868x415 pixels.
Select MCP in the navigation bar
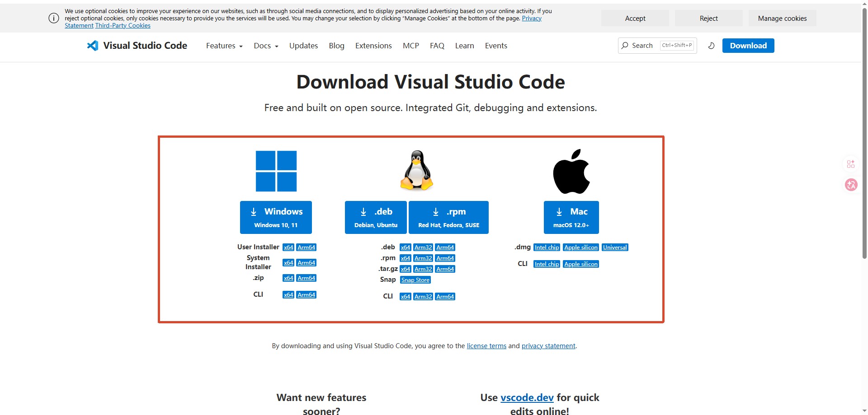[411, 46]
